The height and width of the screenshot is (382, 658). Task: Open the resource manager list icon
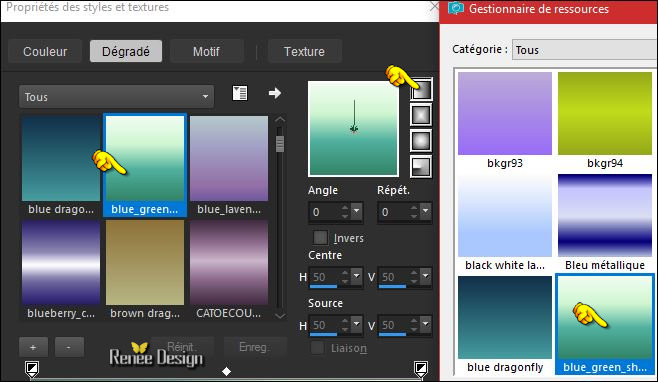click(x=240, y=93)
